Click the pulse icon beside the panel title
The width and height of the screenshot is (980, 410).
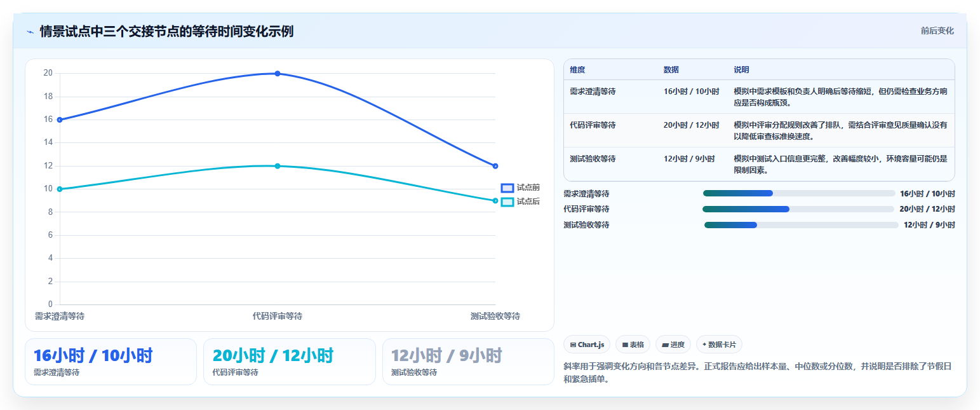30,32
